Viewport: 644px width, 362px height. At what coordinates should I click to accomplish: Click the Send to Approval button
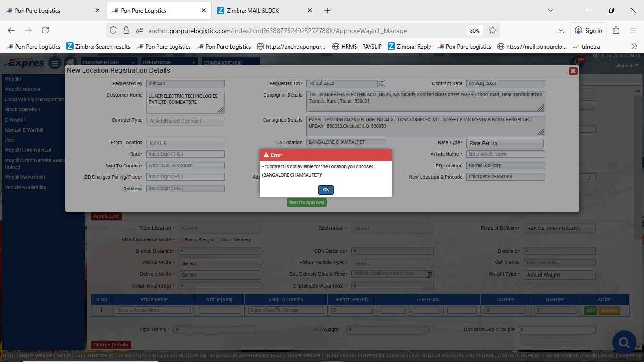[306, 203]
